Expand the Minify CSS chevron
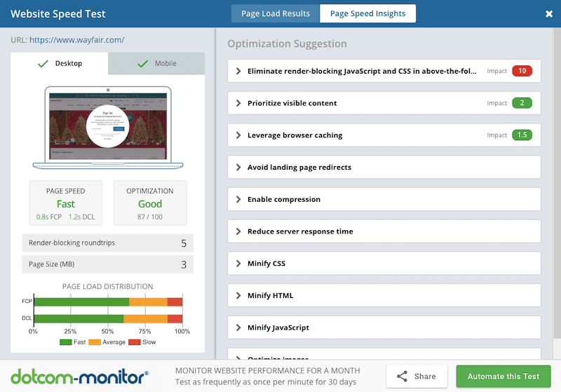561x392 pixels. pos(238,263)
